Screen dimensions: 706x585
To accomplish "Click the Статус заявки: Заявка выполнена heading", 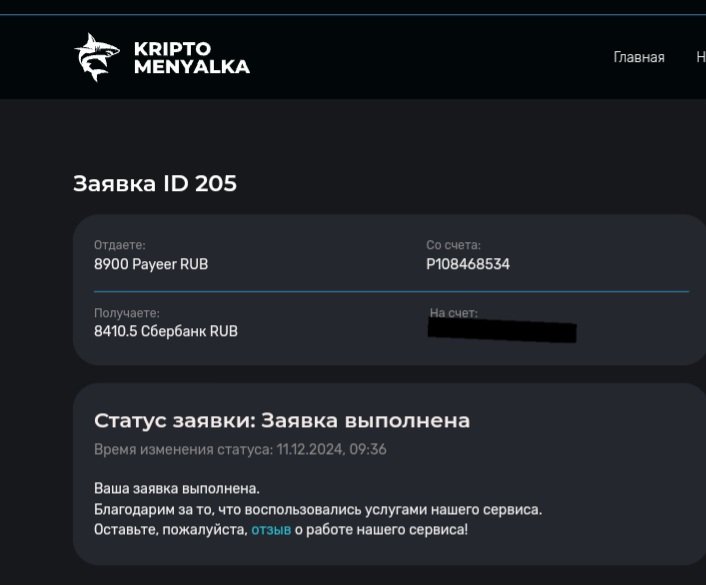I will [282, 420].
